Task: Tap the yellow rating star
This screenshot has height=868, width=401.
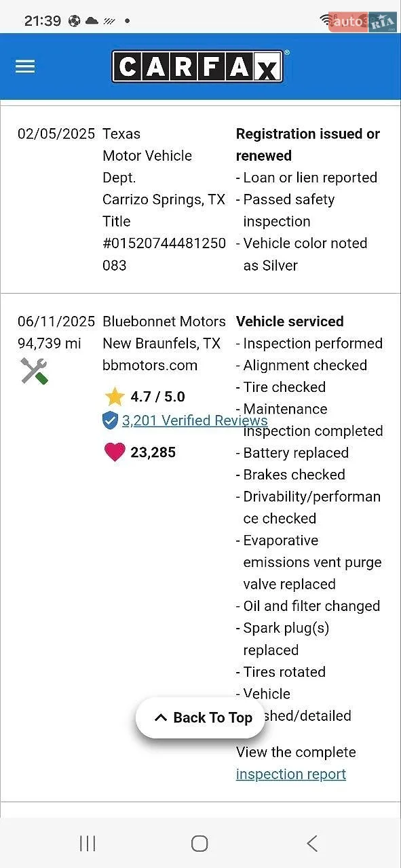Action: click(115, 397)
